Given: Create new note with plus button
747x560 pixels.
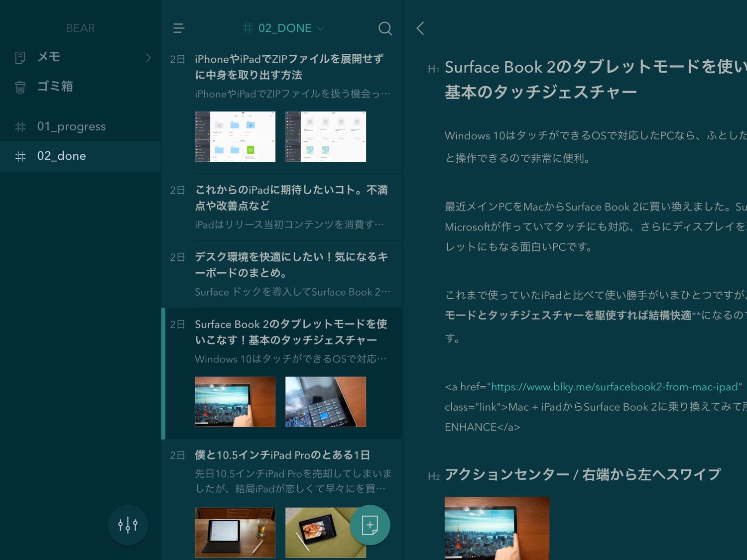Looking at the screenshot, I should [370, 525].
